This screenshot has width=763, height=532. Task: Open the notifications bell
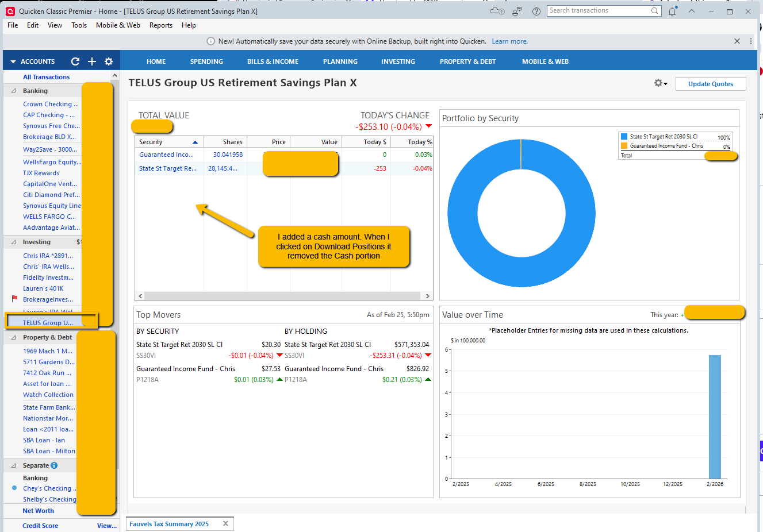tap(672, 11)
